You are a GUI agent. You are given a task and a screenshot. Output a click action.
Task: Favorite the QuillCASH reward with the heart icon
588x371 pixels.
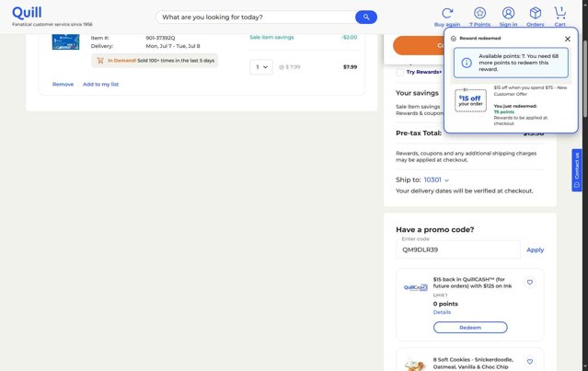tap(529, 282)
